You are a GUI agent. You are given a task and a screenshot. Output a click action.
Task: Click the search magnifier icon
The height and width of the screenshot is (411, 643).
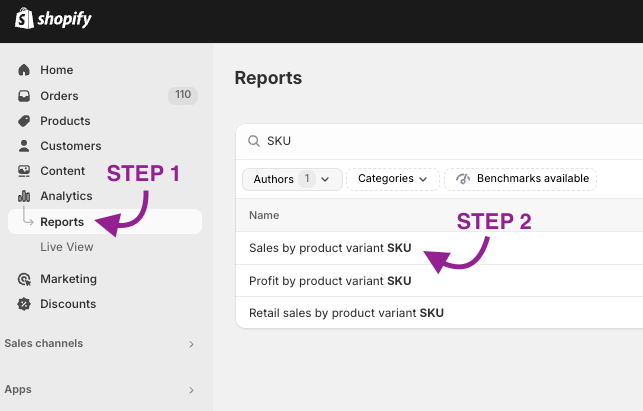point(254,141)
